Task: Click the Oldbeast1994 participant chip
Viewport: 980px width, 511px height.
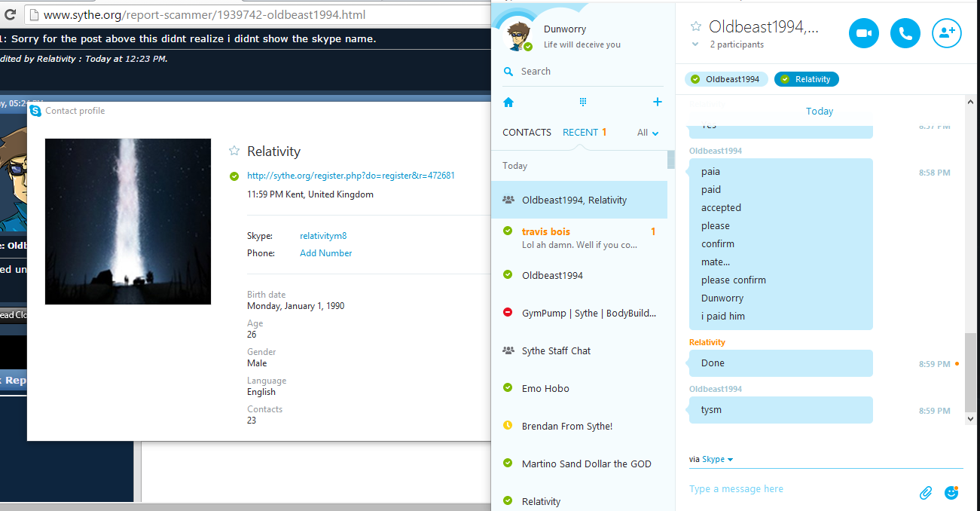Action: coord(726,79)
